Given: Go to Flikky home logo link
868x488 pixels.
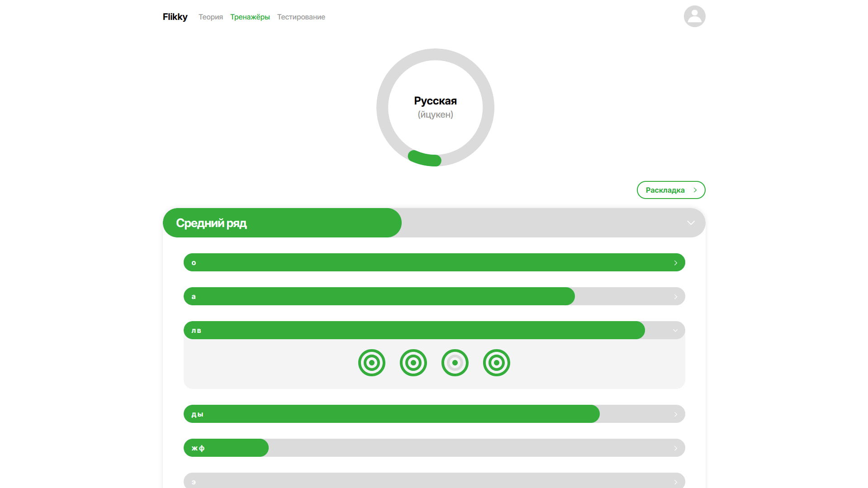Looking at the screenshot, I should pos(175,17).
